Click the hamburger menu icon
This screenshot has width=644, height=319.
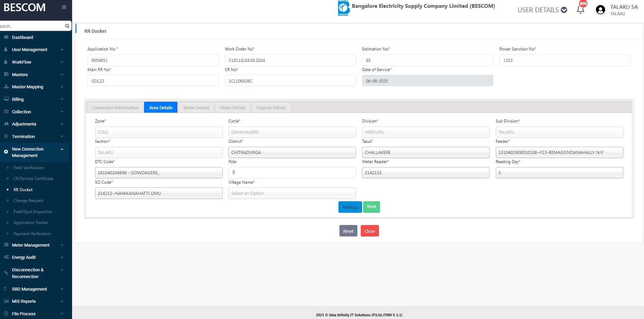64,7
